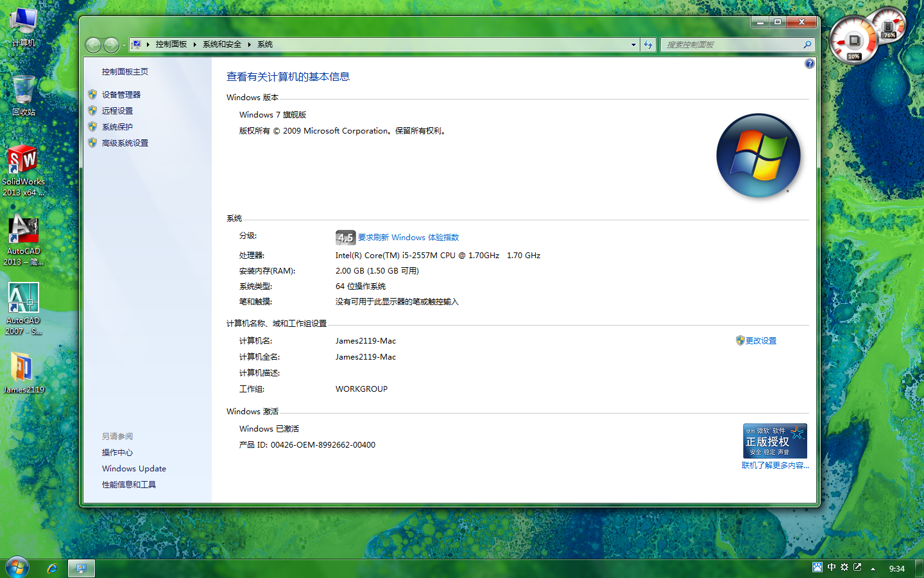
Task: Click the 产品 ID 00426-OEM-8992662-00400 text
Action: click(307, 444)
